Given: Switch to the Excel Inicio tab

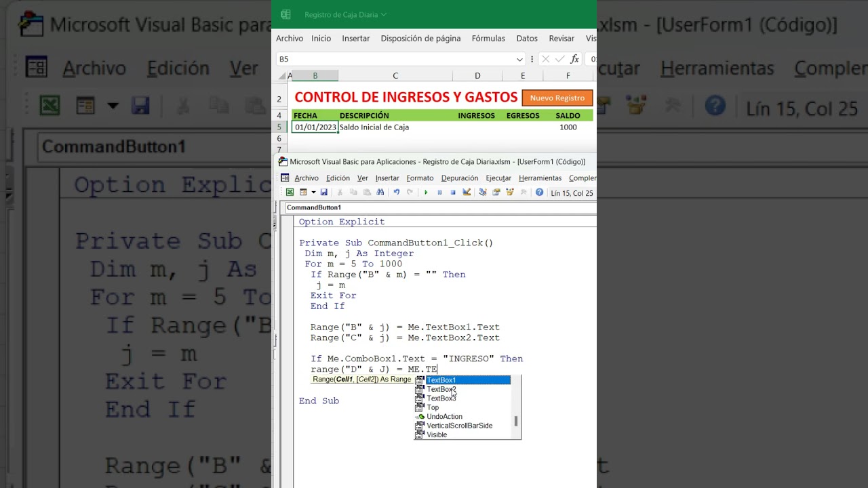Looking at the screenshot, I should coord(321,39).
